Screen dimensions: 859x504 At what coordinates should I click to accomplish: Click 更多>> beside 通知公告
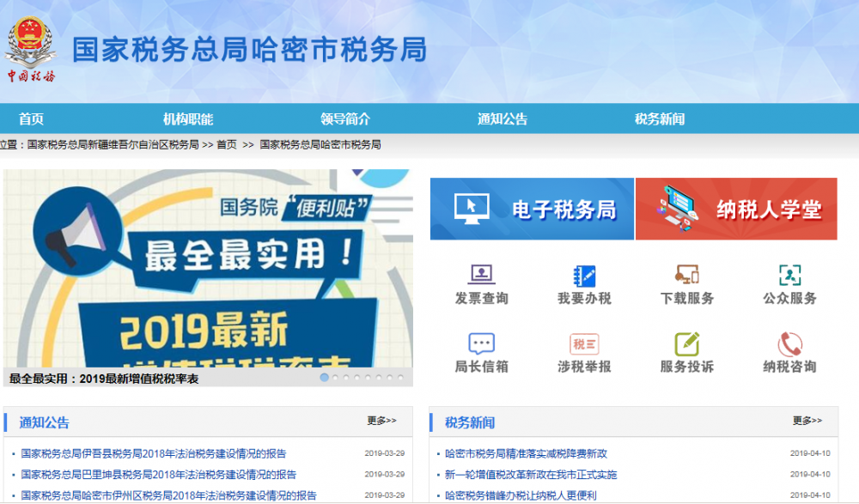[x=381, y=419]
